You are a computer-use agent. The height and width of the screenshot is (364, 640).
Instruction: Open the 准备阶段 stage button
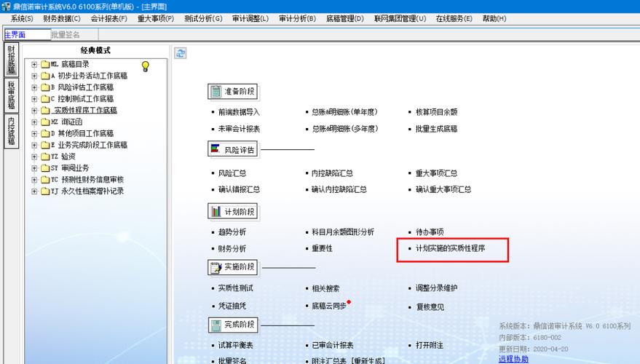click(x=233, y=92)
